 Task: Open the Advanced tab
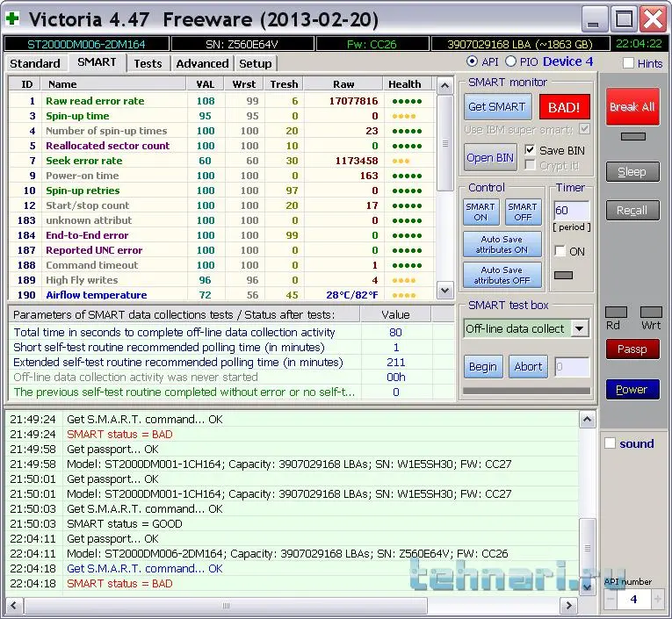point(202,63)
